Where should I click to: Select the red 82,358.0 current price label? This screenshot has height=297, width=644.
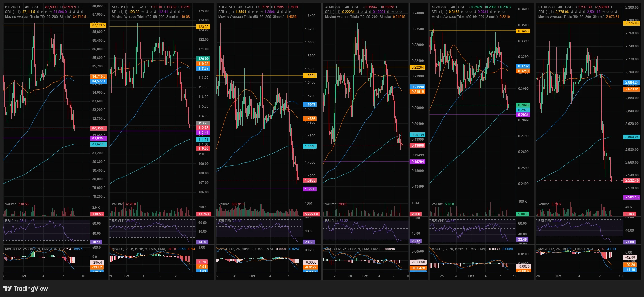click(x=98, y=128)
